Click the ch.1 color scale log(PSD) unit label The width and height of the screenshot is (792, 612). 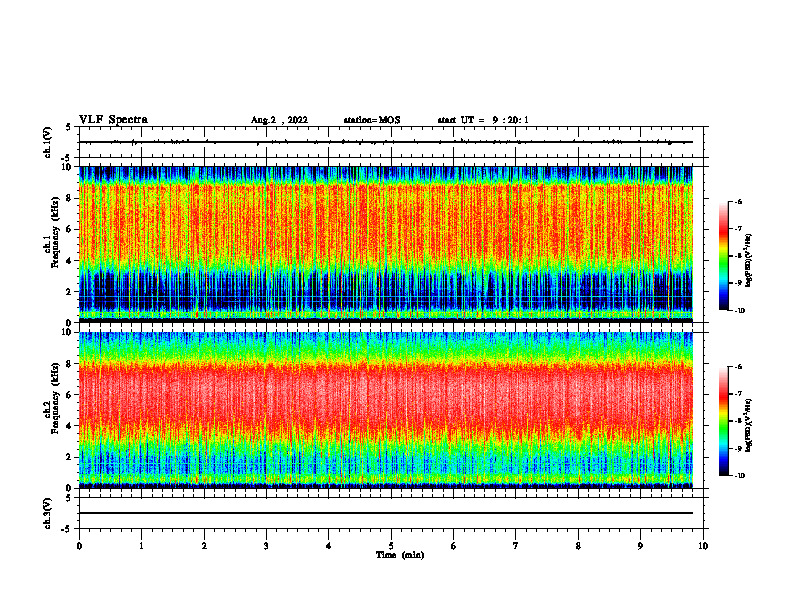click(x=749, y=261)
